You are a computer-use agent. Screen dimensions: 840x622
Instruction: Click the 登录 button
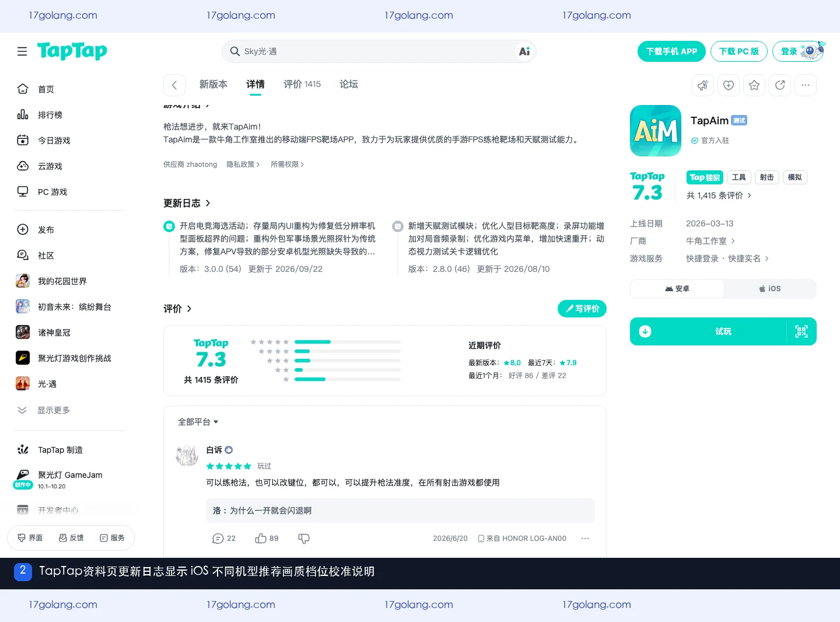point(797,51)
